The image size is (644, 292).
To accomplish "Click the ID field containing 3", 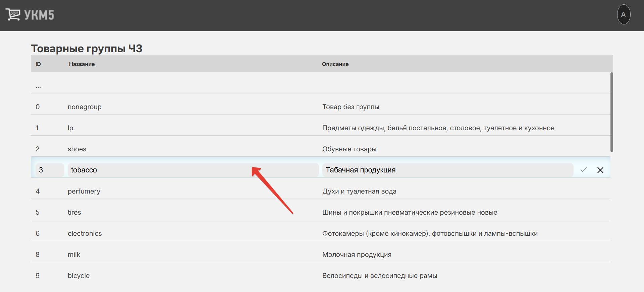I will [50, 170].
